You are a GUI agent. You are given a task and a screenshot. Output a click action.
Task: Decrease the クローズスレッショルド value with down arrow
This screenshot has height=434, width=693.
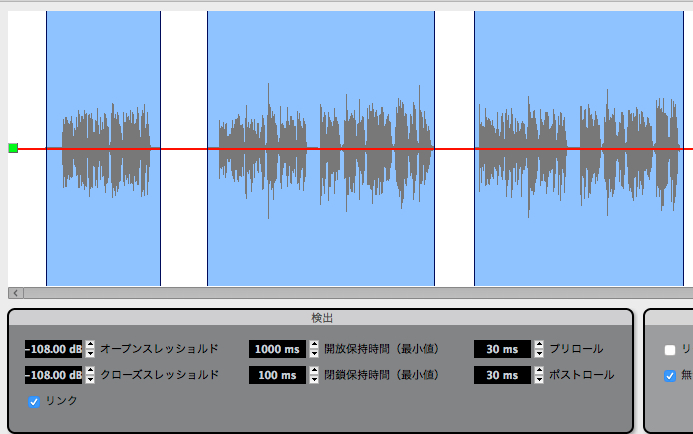pyautogui.click(x=90, y=380)
